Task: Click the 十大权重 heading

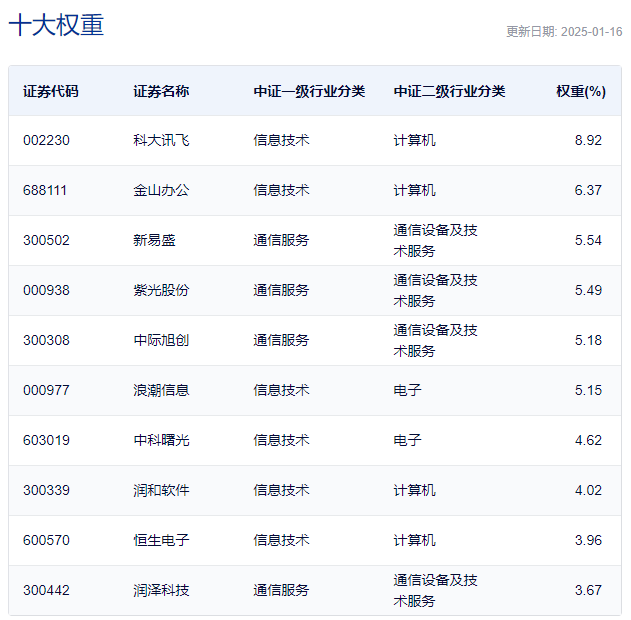Action: click(56, 25)
